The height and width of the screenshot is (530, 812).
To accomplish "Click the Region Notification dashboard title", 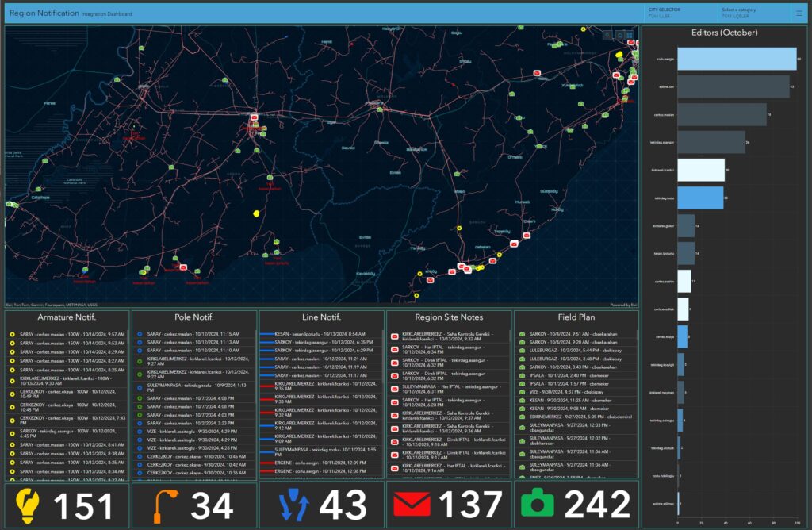I will click(x=44, y=13).
